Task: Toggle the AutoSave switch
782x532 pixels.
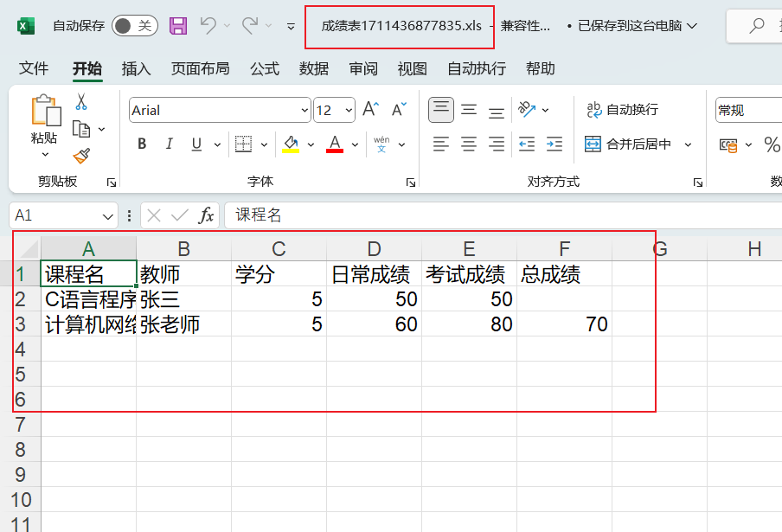Action: click(134, 26)
